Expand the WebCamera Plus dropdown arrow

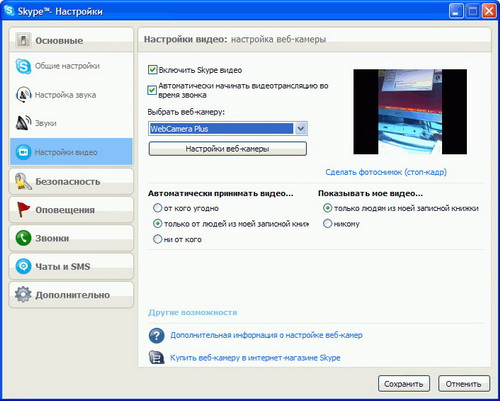[300, 129]
